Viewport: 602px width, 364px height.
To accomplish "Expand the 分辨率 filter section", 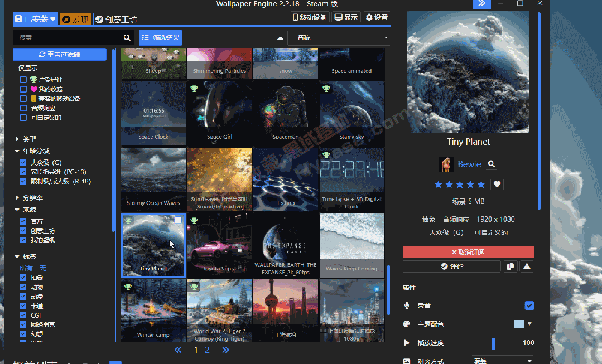I will (17, 198).
